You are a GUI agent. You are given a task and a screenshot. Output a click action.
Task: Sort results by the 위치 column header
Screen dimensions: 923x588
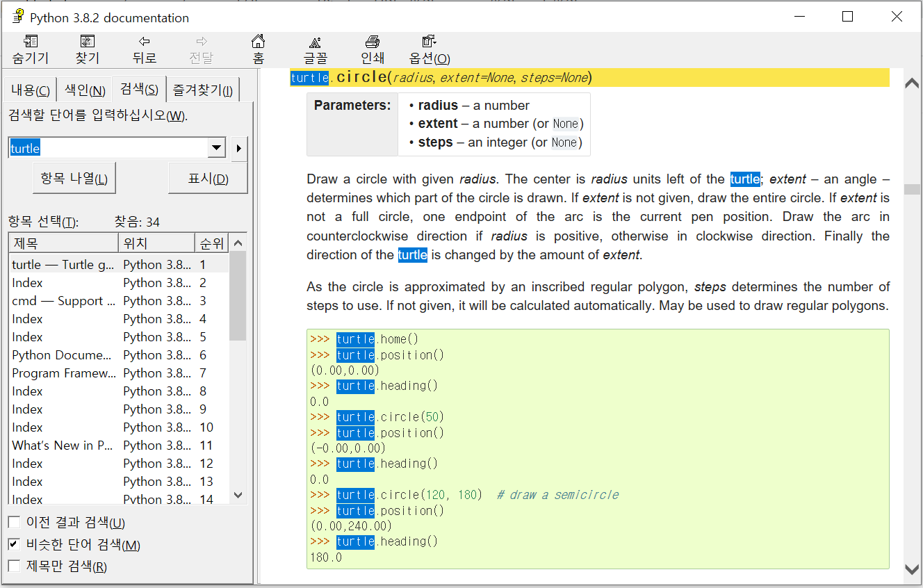click(157, 243)
